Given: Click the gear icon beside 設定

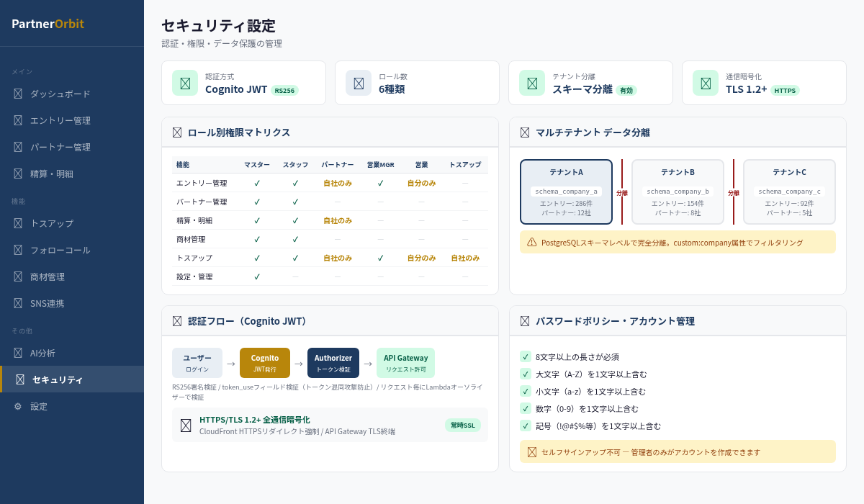Looking at the screenshot, I should pyautogui.click(x=18, y=406).
